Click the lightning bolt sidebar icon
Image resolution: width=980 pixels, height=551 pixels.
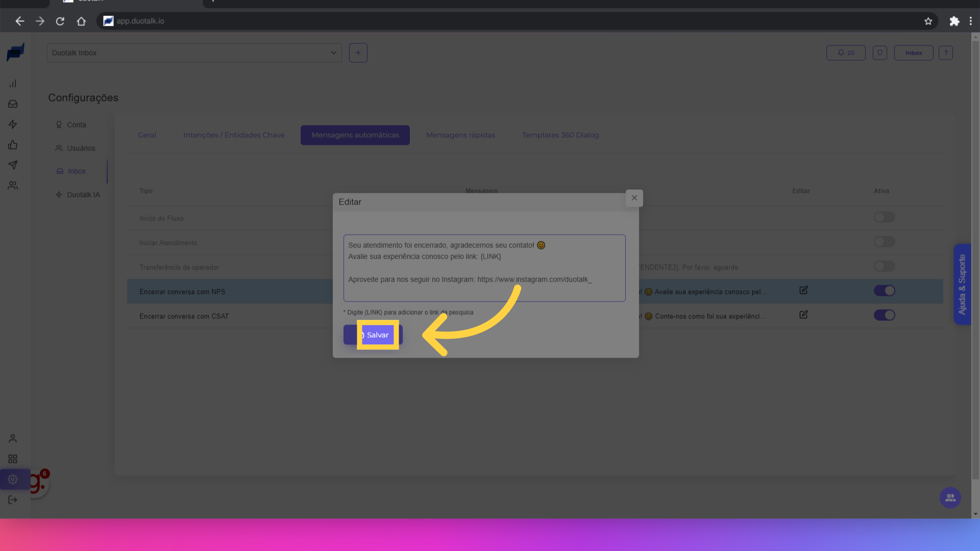coord(13,124)
